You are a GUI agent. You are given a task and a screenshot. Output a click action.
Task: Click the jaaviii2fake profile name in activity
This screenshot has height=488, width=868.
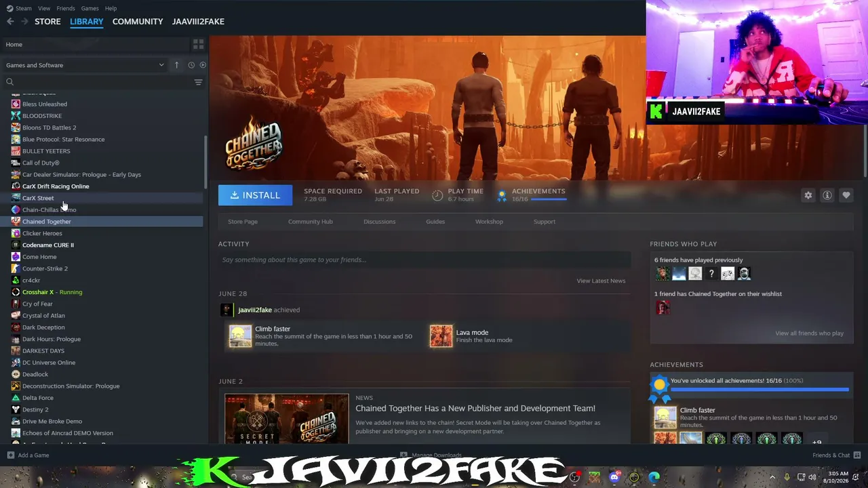point(255,310)
